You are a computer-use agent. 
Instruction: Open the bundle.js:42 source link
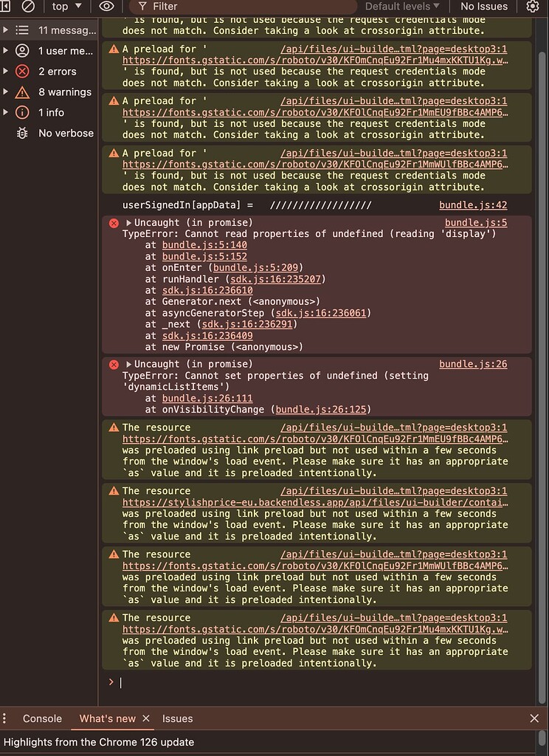pos(473,205)
